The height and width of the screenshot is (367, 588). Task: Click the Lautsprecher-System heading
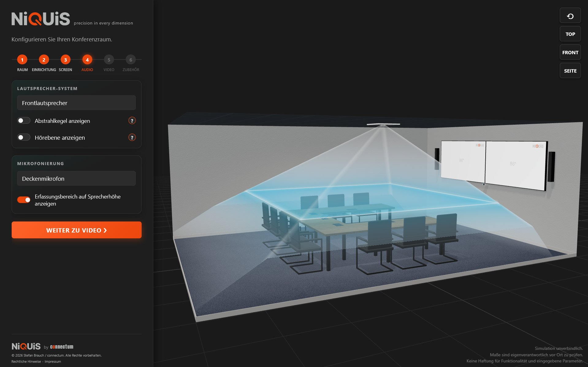[47, 89]
